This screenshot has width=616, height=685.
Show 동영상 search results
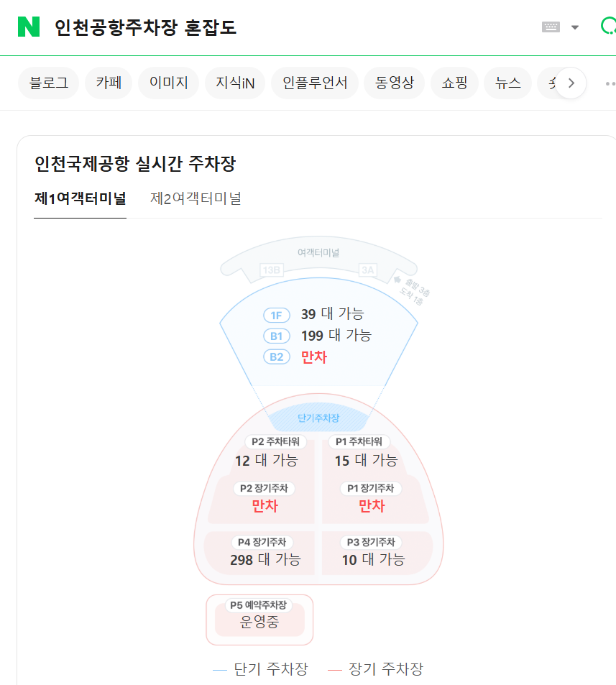pyautogui.click(x=394, y=83)
